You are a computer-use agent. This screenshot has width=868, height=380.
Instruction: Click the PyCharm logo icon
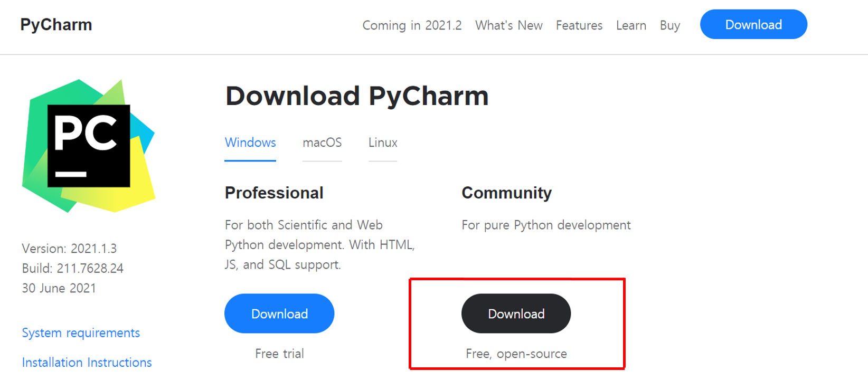coord(89,146)
